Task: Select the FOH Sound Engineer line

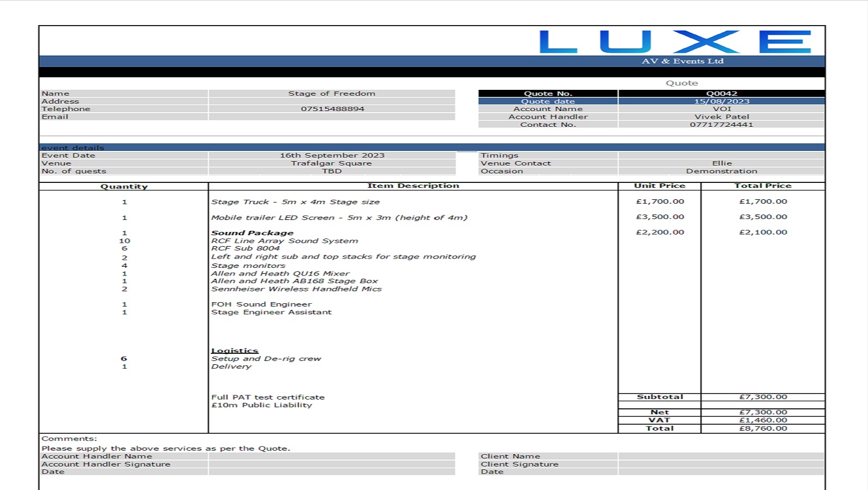Action: 262,304
